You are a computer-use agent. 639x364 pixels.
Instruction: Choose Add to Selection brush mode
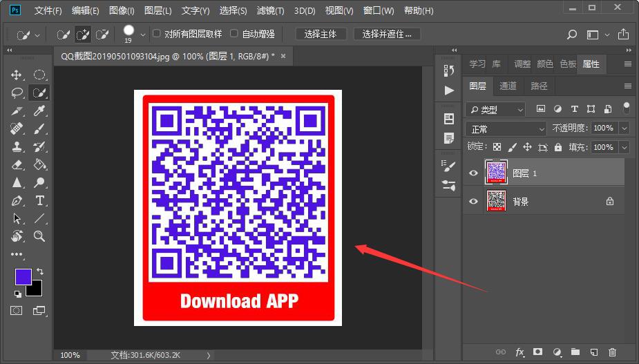click(x=83, y=35)
